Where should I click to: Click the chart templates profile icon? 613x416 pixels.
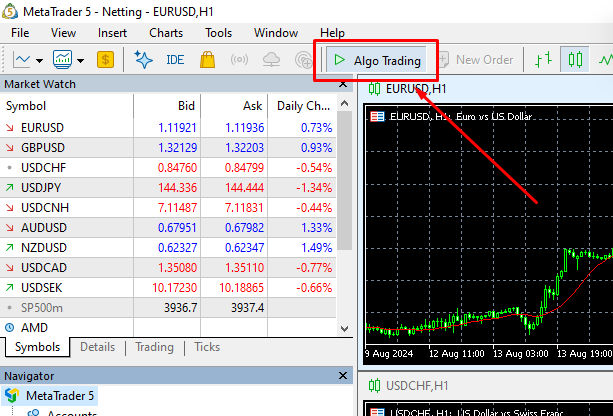(63, 60)
